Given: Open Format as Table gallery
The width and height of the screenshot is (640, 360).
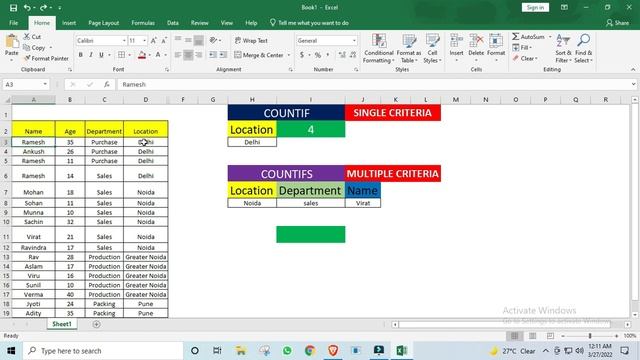Looking at the screenshot, I should [x=409, y=49].
